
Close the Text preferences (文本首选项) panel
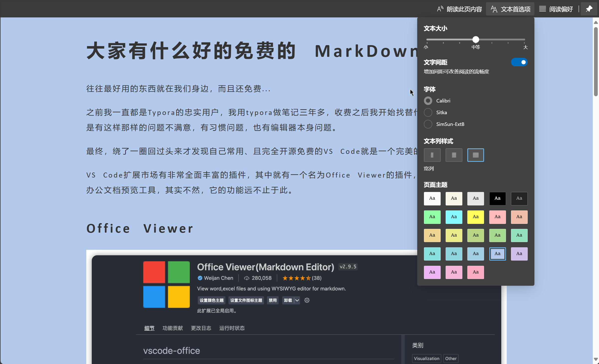[x=510, y=9]
